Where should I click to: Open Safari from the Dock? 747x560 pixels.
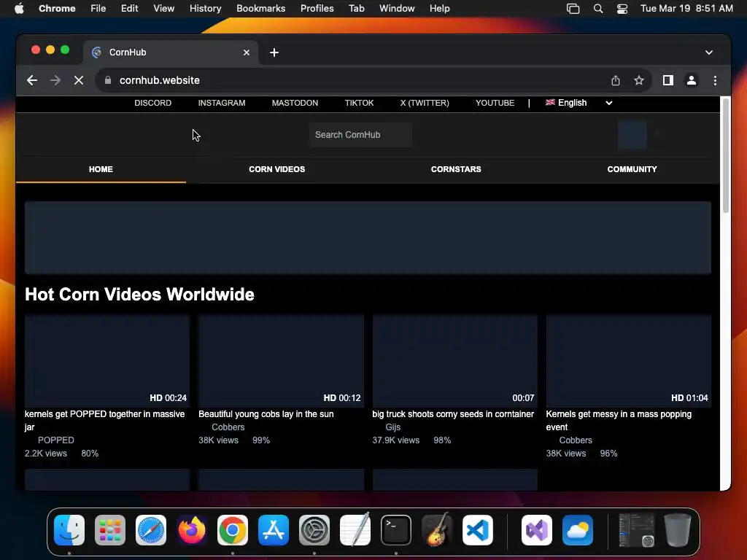click(x=151, y=530)
